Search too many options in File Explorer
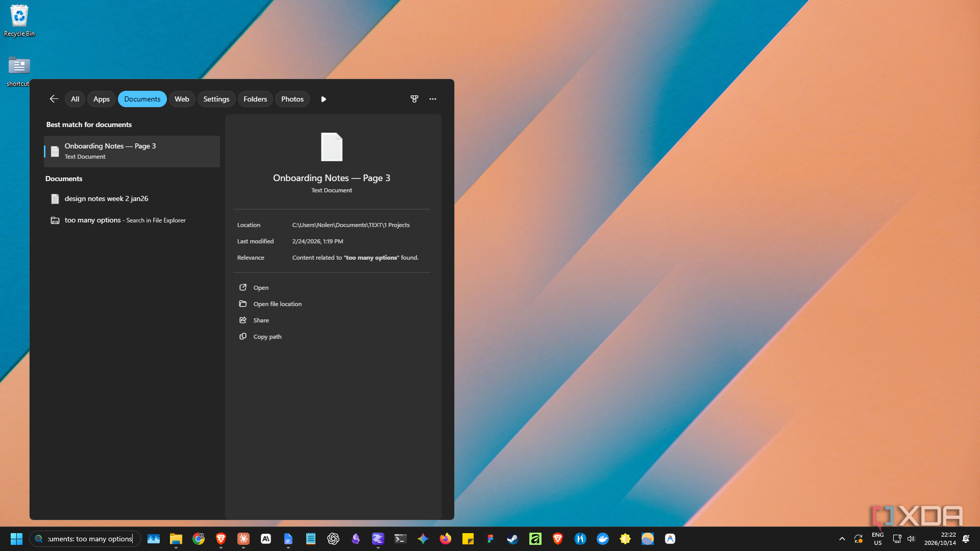Viewport: 980px width, 551px height. 132,220
